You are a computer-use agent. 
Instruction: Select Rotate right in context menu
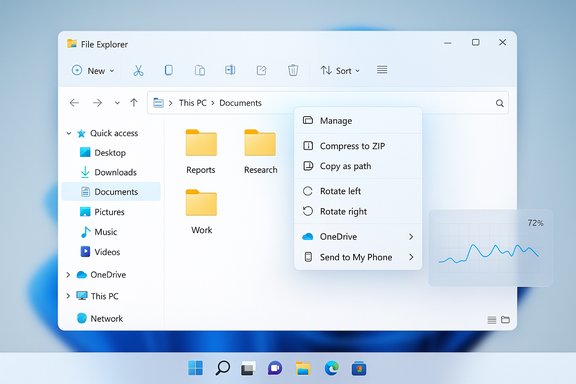[x=358, y=211]
